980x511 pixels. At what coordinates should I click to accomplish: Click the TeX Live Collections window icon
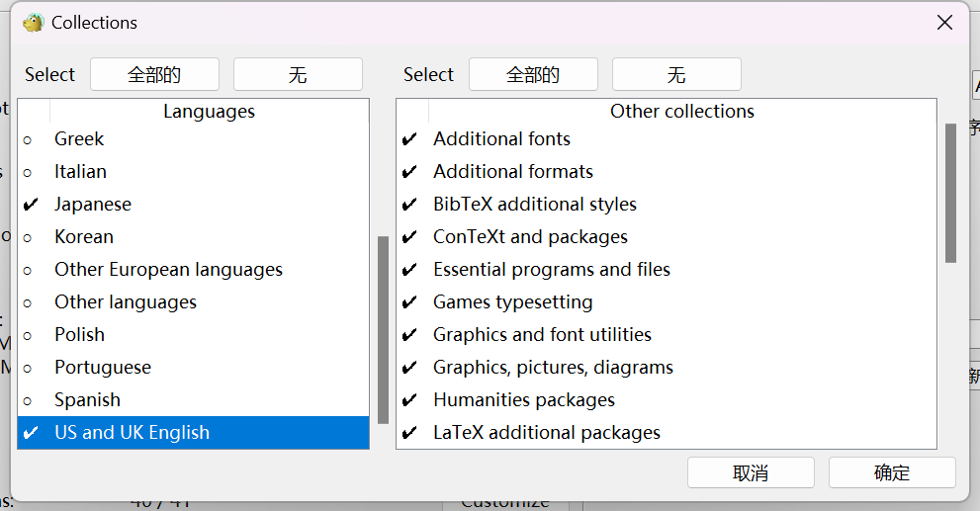(x=34, y=23)
